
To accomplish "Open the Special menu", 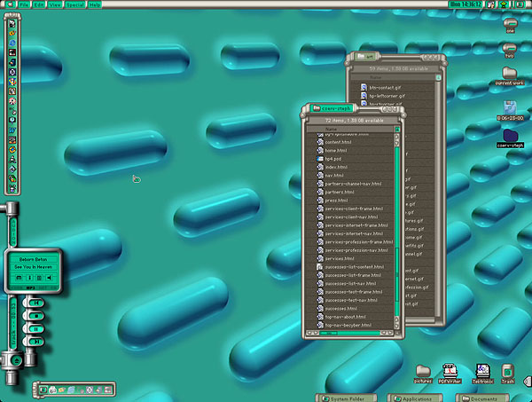I will [x=74, y=4].
